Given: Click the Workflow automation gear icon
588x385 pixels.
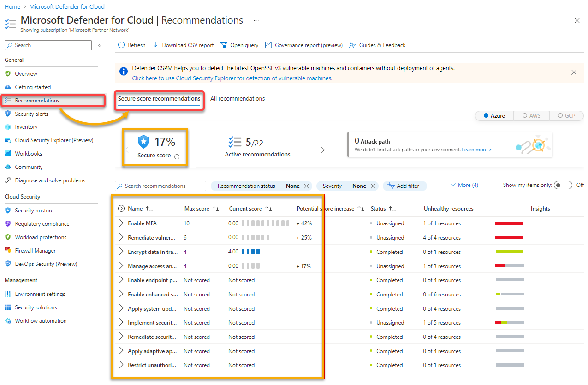Looking at the screenshot, I should click(x=8, y=321).
